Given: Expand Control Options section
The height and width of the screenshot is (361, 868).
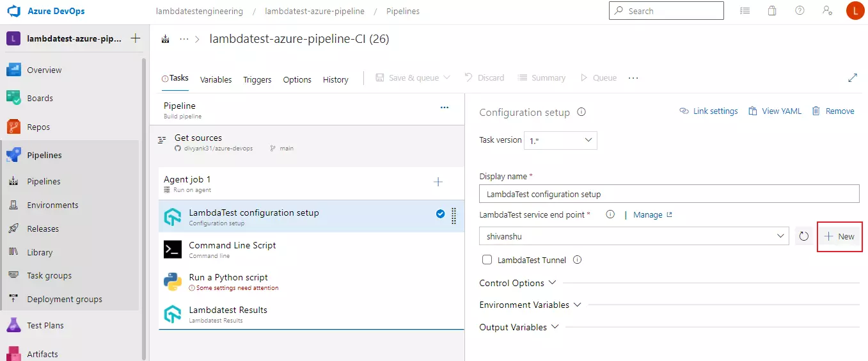Looking at the screenshot, I should 517,283.
